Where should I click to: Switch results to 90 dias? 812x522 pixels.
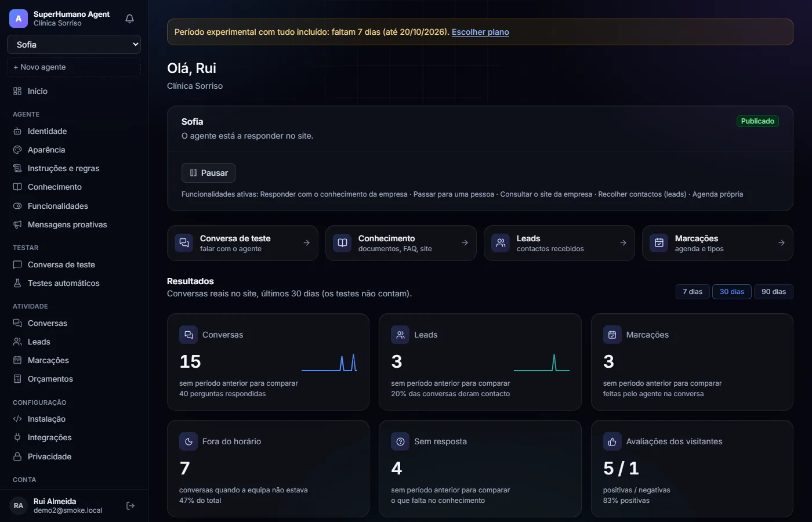point(774,292)
